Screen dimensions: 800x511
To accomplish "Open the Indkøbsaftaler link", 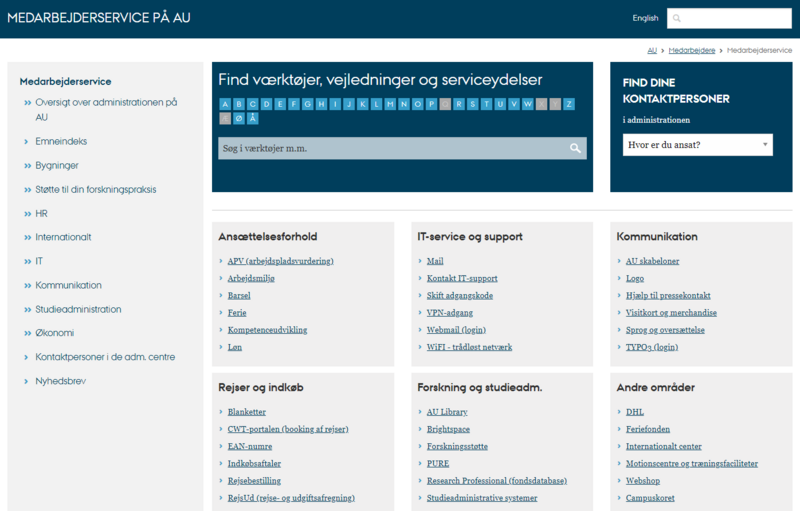I will tap(254, 464).
